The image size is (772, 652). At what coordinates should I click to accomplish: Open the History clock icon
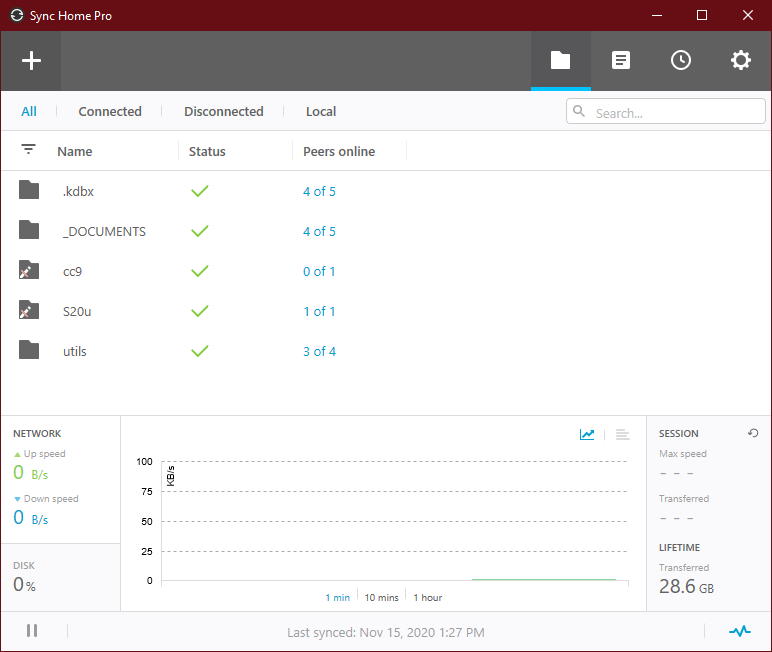point(680,61)
